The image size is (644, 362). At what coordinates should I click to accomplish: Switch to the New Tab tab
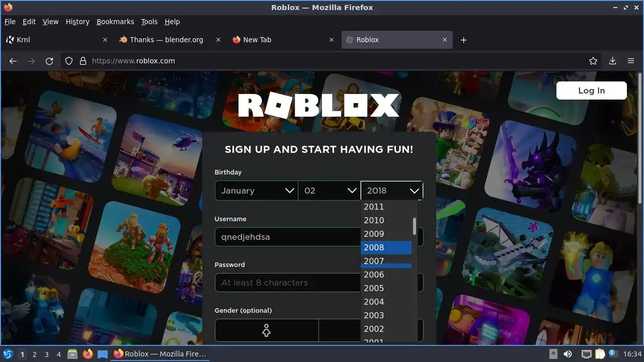pos(283,40)
